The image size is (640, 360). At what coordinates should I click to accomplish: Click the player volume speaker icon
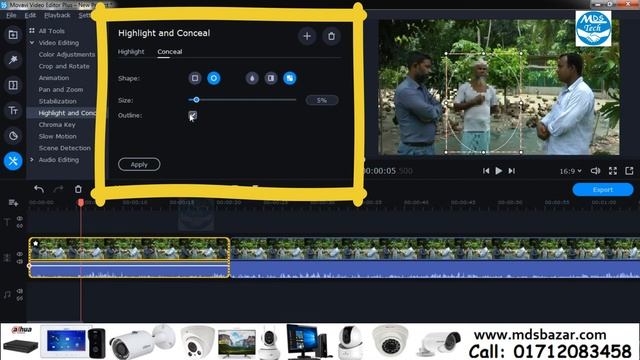[596, 171]
